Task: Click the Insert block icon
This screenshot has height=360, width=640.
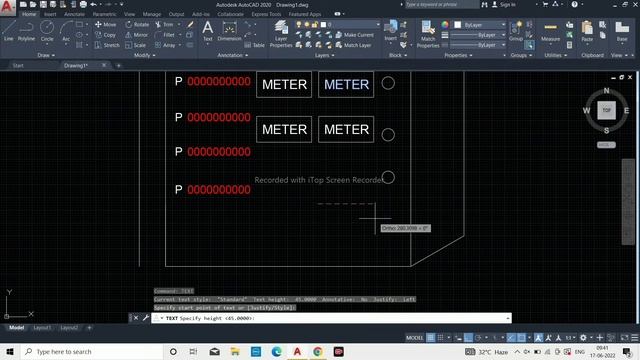Action: [391, 30]
